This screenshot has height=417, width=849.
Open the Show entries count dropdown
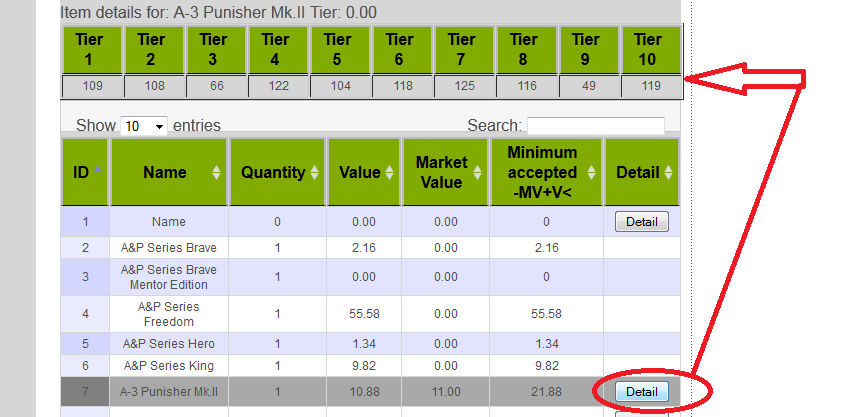(143, 126)
